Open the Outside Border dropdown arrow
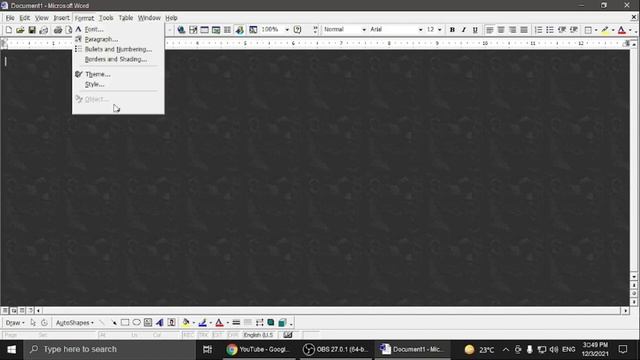Viewport: 640px width, 360px height. (596, 30)
